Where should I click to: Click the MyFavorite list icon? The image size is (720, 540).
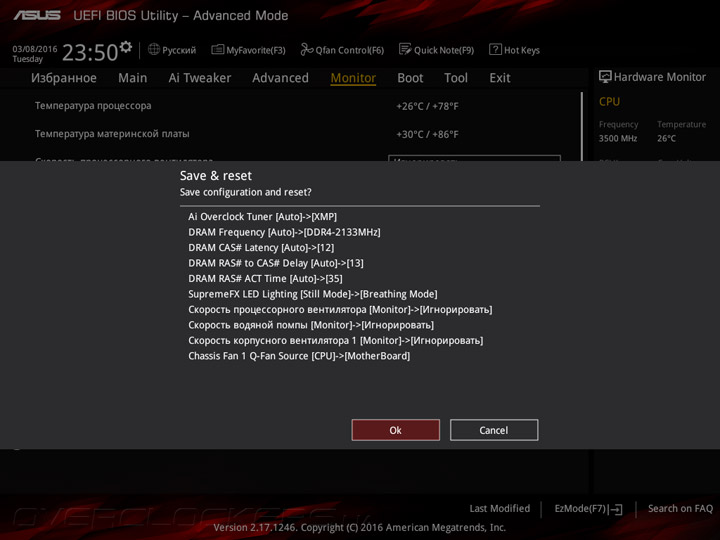pyautogui.click(x=217, y=50)
